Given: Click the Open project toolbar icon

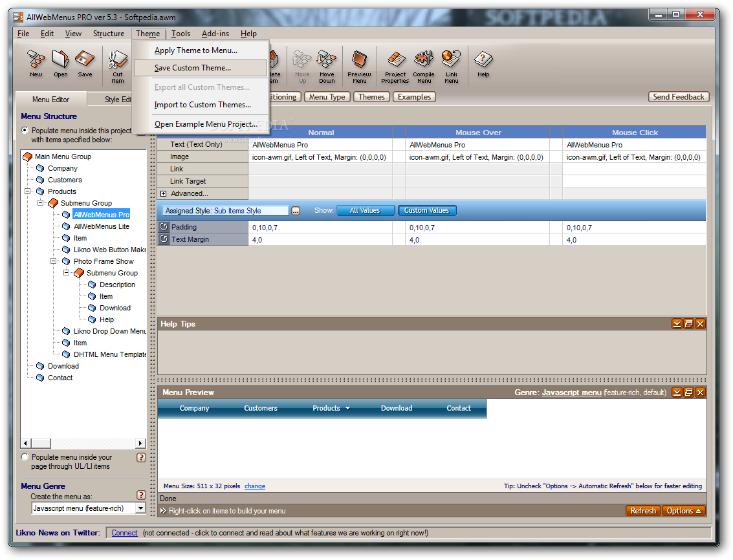Looking at the screenshot, I should tap(60, 63).
